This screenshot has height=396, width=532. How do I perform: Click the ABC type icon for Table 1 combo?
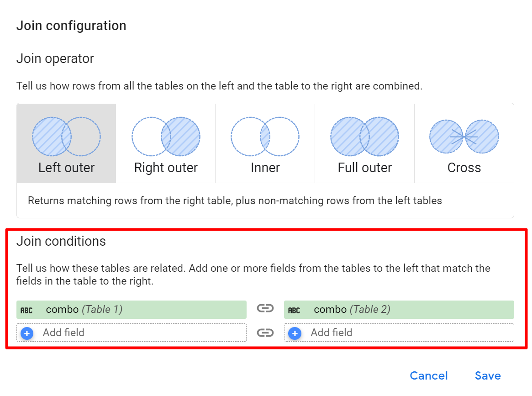tap(26, 310)
